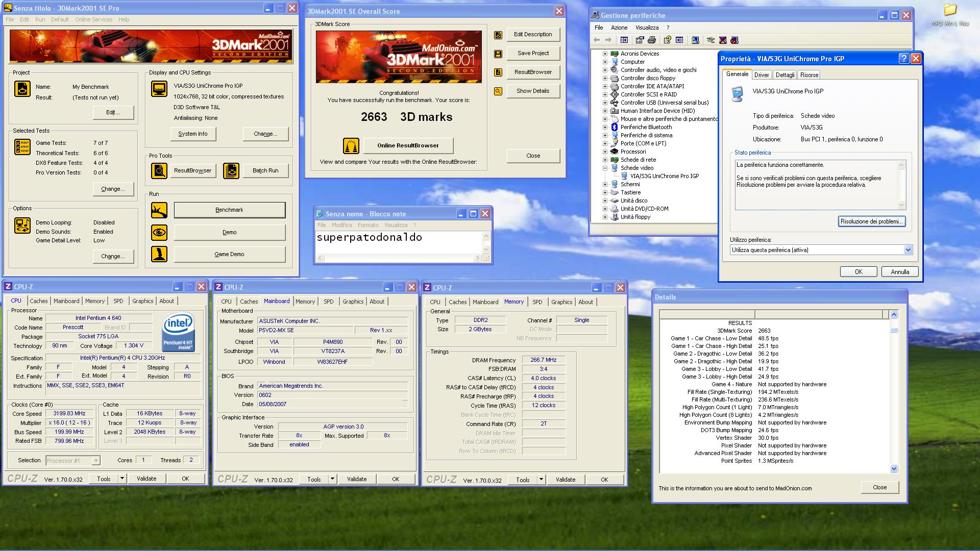Click Edit button in Project section
Screen dimensions: 980x551
tap(113, 112)
